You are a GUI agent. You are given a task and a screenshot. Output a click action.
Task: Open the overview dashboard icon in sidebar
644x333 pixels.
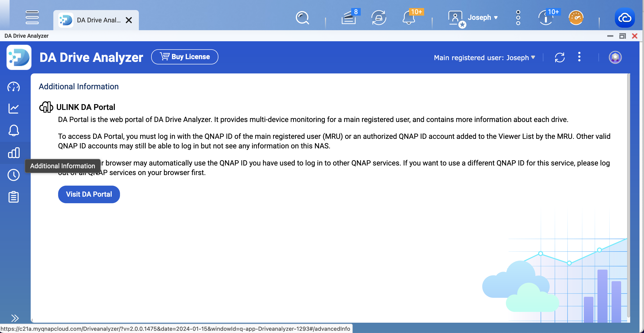(x=14, y=87)
